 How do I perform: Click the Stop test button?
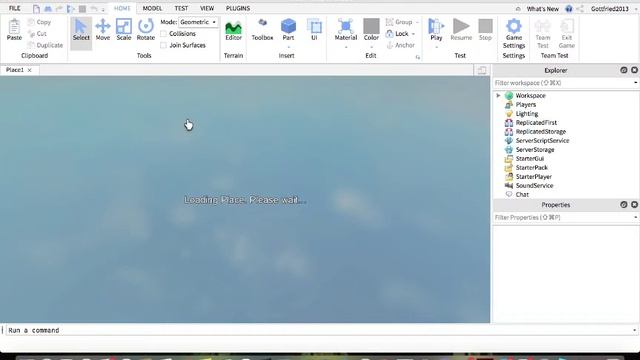point(485,30)
